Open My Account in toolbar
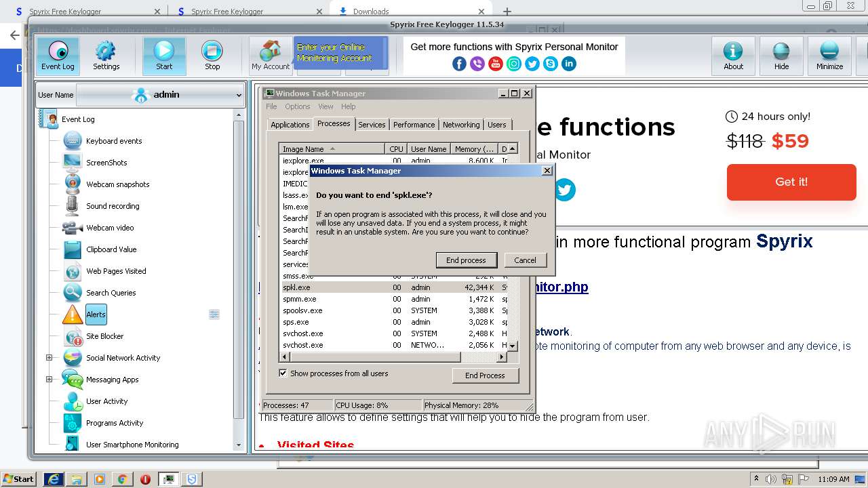 coord(271,56)
